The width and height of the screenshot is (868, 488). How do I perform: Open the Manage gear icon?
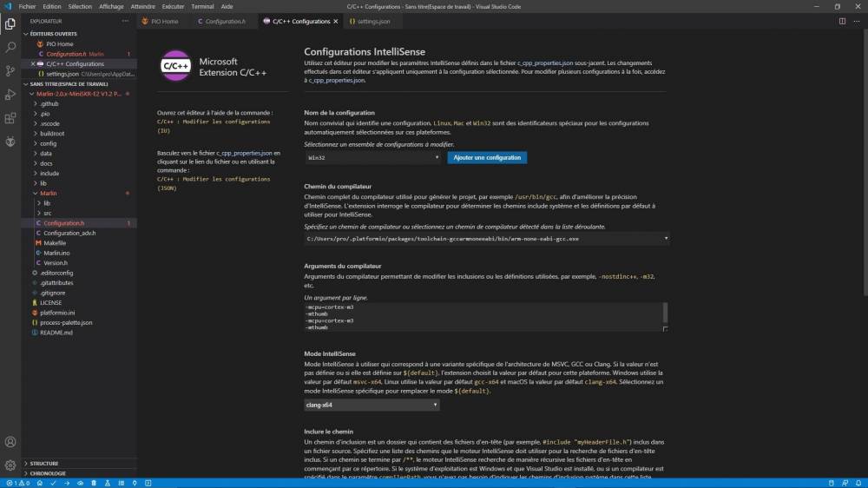(10, 465)
